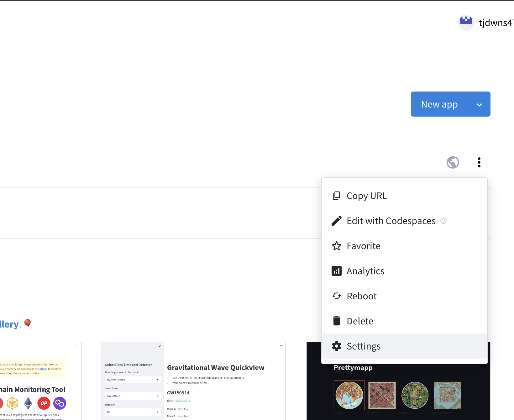
Task: Expand the New app dropdown chevron
Action: click(479, 105)
